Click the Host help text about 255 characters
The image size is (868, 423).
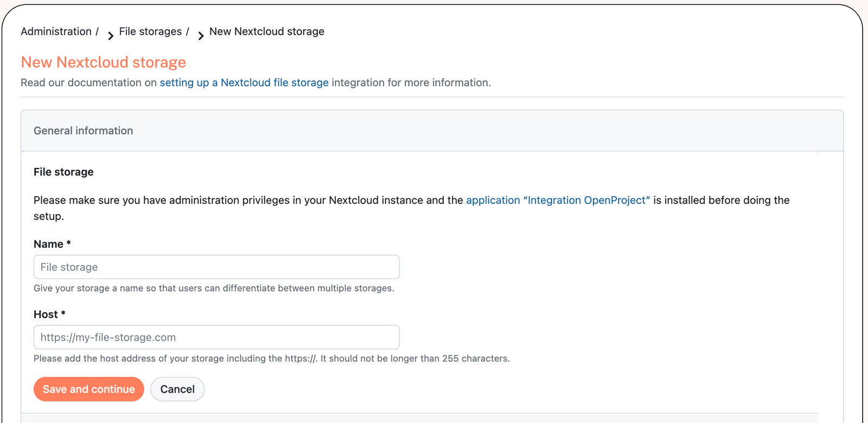tap(272, 358)
